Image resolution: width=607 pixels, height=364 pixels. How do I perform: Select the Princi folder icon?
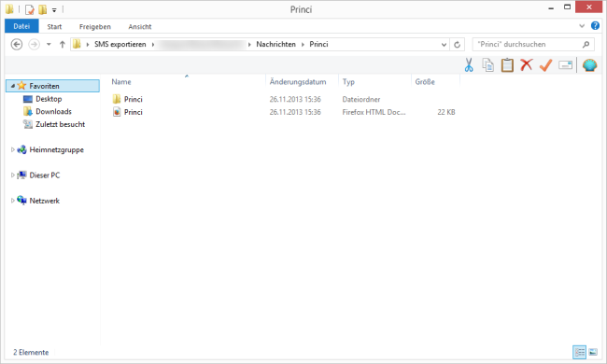(117, 99)
